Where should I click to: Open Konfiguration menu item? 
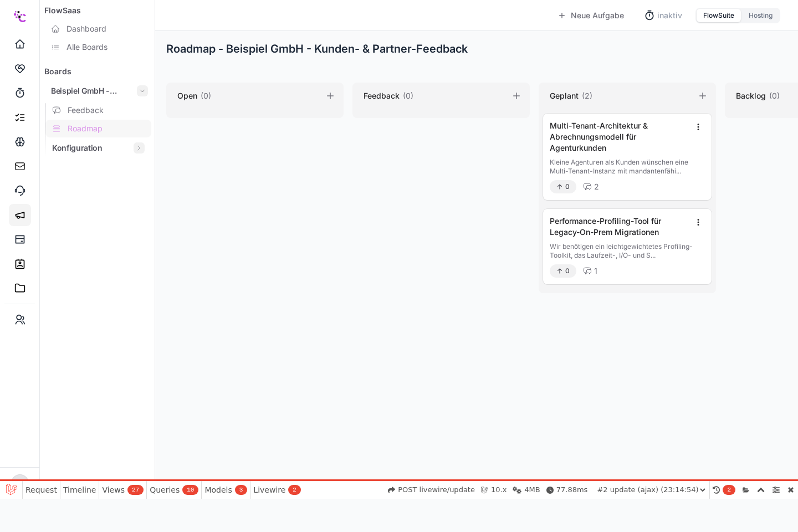click(77, 148)
